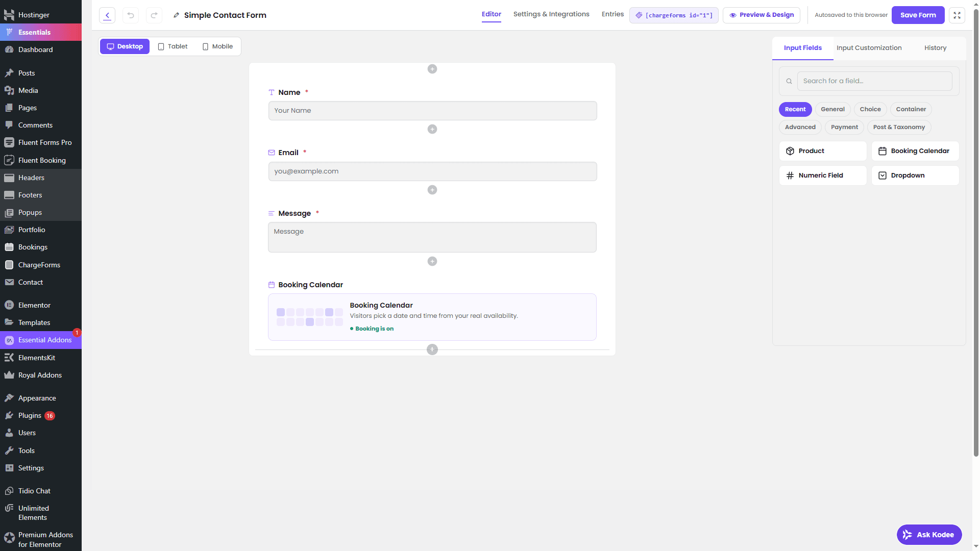Click the Message textarea
The height and width of the screenshot is (551, 980).
pos(432,237)
